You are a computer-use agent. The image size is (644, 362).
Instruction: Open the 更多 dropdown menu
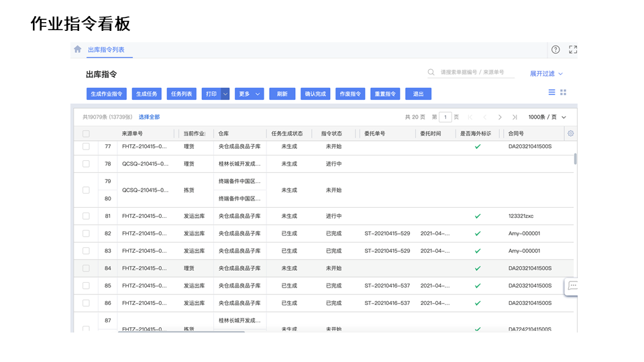tap(249, 95)
